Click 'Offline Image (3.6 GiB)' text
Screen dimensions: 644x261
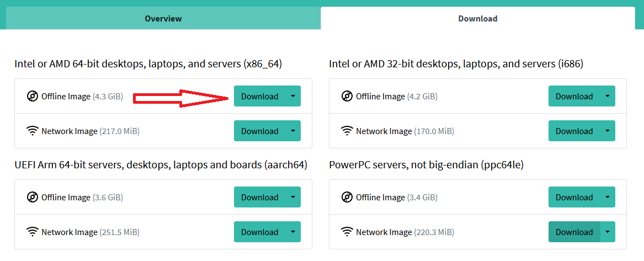(x=82, y=198)
